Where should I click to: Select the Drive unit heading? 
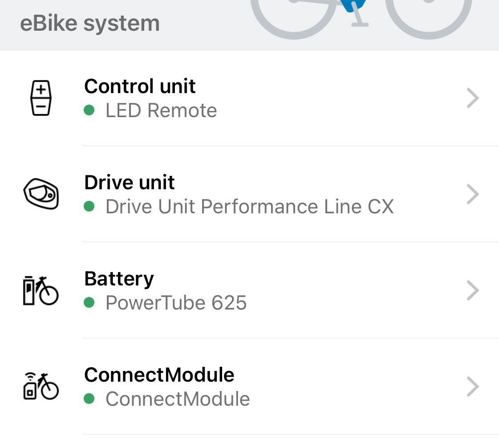click(x=130, y=182)
